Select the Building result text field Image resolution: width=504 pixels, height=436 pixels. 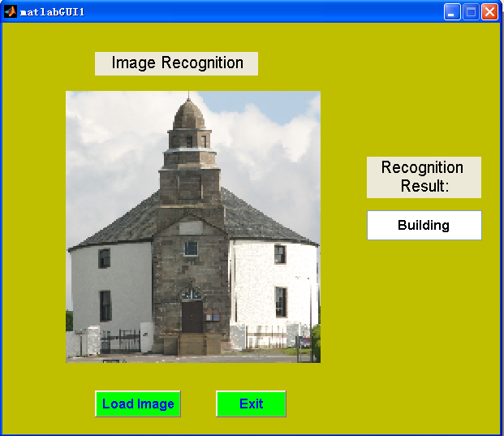(424, 226)
